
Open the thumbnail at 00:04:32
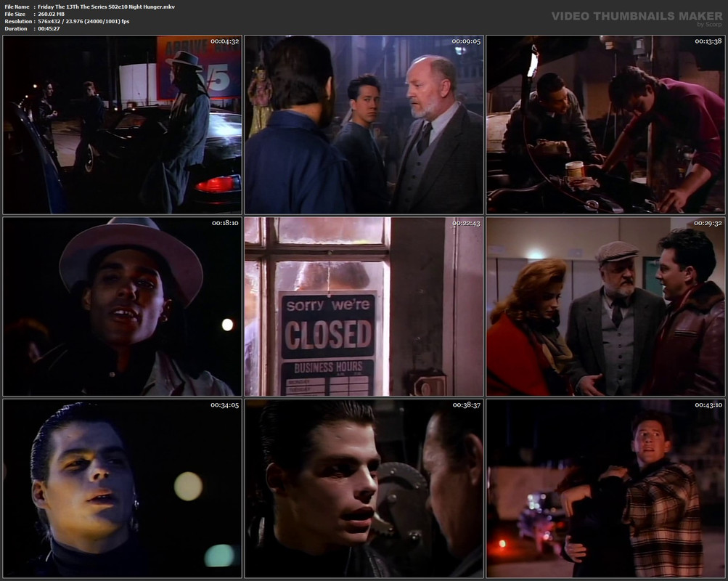pyautogui.click(x=122, y=124)
